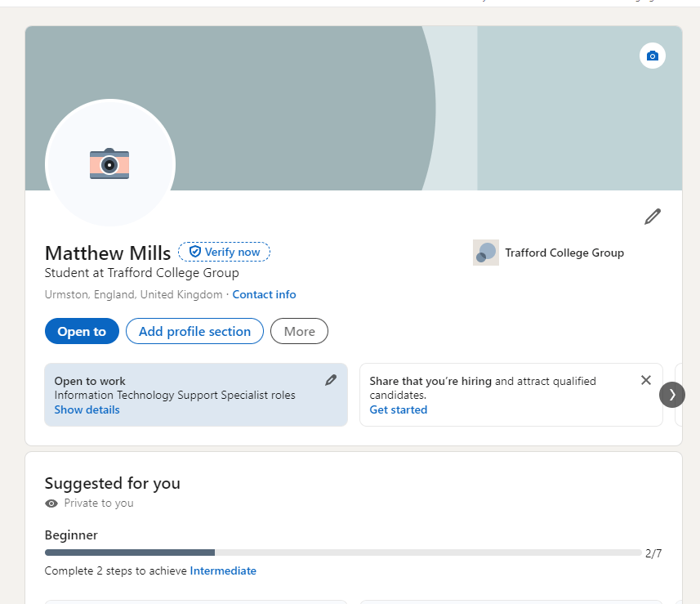Screen dimensions: 700x604
Task: Click the profile completion progress bar
Action: pos(343,553)
